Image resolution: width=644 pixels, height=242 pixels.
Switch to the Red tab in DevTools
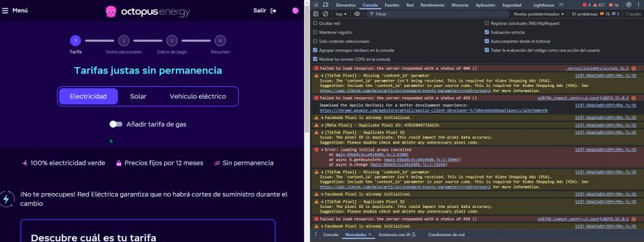[410, 5]
